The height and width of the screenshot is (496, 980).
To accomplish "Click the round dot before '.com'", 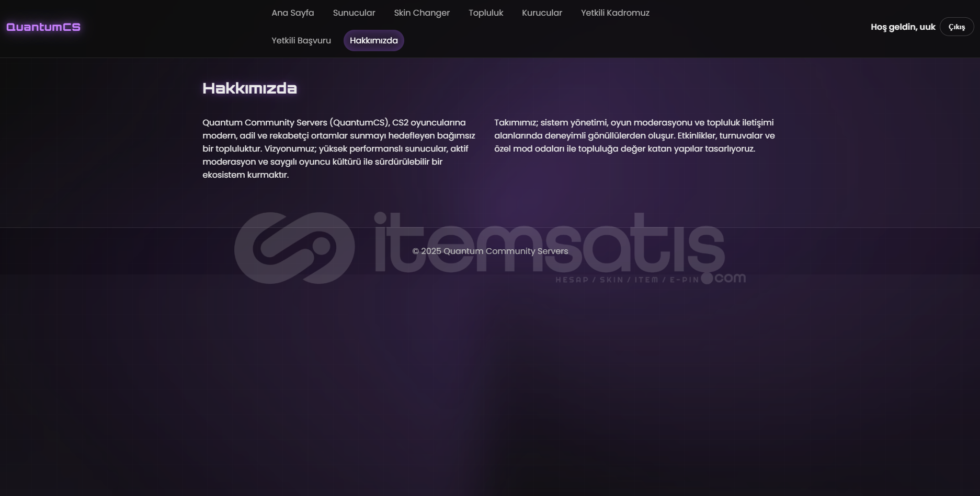I will 707,278.
